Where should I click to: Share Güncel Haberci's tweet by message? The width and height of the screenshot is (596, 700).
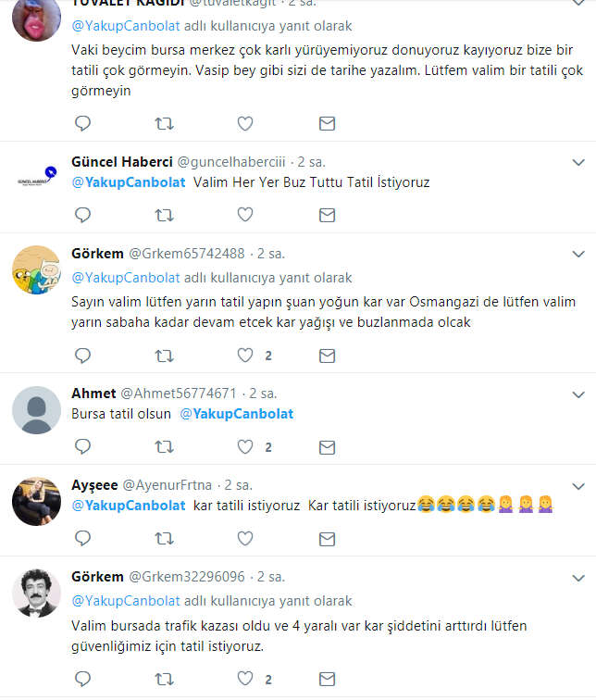click(x=327, y=215)
